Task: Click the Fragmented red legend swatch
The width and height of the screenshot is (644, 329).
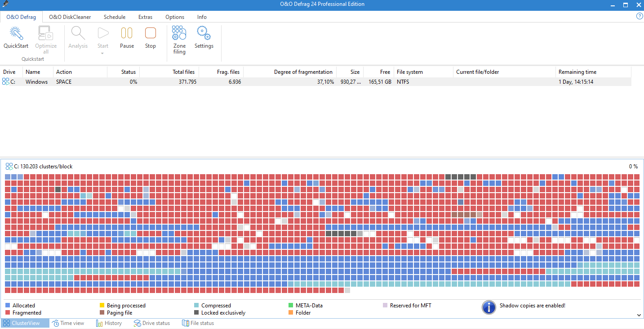Action: coord(8,313)
